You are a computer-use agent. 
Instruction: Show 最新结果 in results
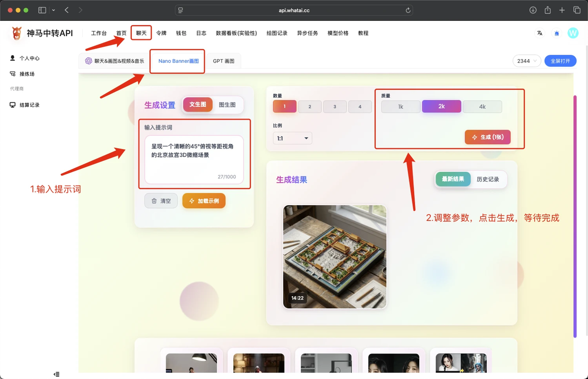tap(453, 179)
